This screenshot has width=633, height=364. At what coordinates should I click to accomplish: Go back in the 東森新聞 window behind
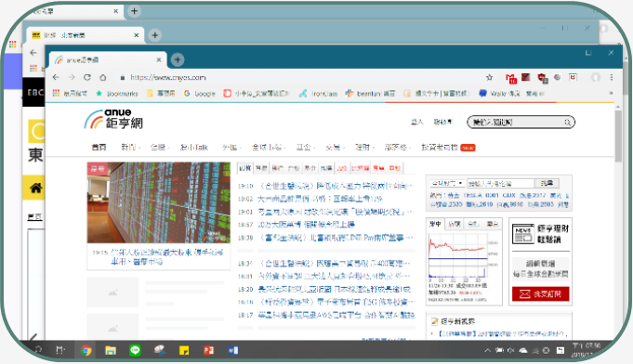click(33, 52)
